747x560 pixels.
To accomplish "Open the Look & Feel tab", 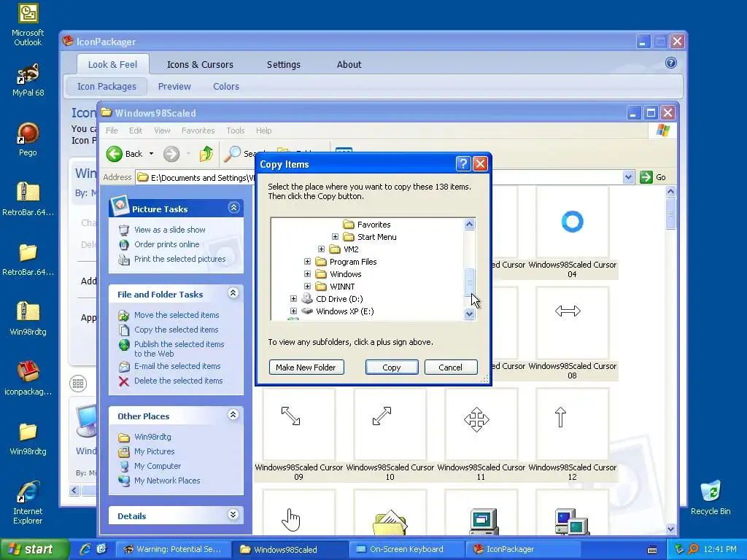I will tap(112, 64).
